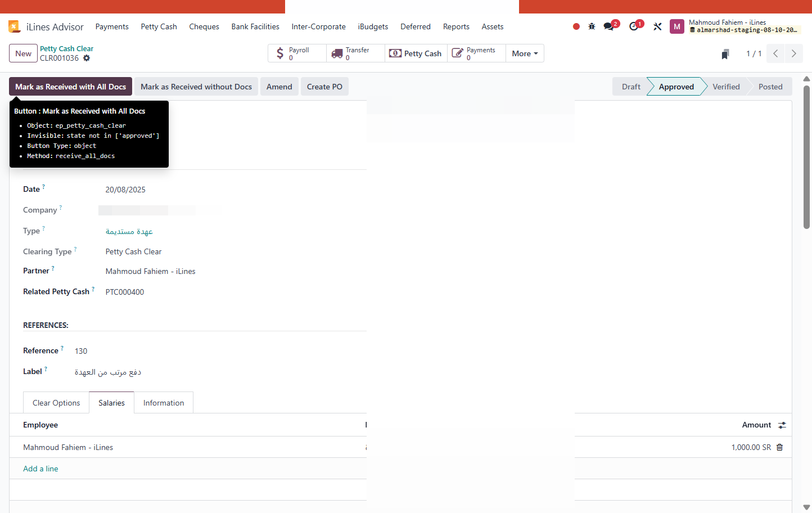Viewport: 812px width, 513px height.
Task: Open the Deferred menu
Action: pyautogui.click(x=416, y=26)
